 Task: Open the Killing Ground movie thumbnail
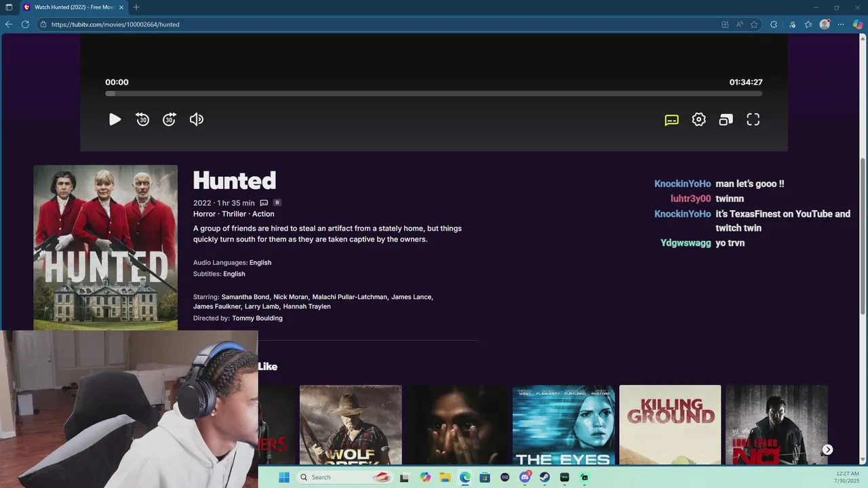(670, 425)
